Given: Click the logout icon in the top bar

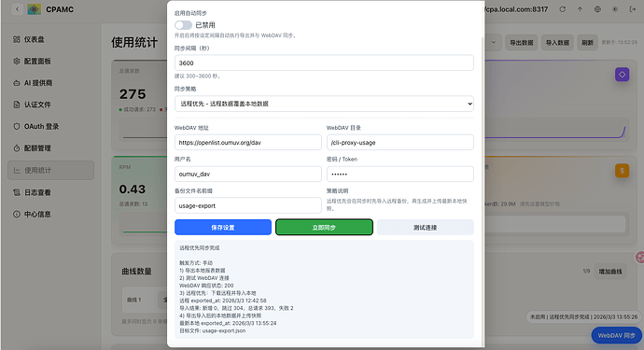Looking at the screenshot, I should tap(633, 9).
